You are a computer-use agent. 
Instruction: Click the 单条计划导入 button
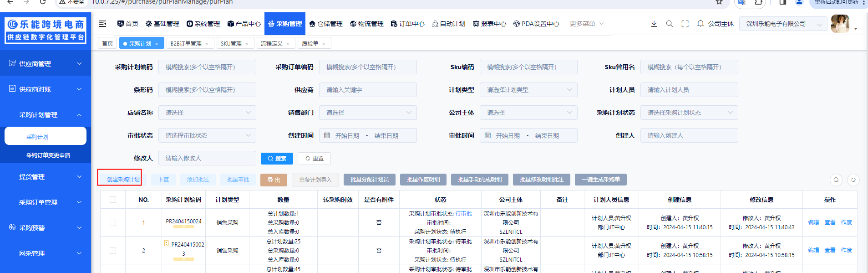tap(315, 180)
